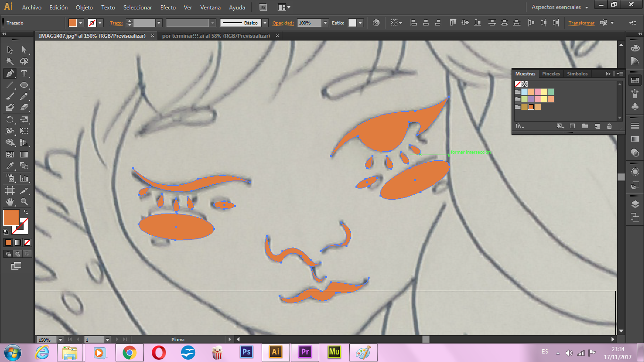The height and width of the screenshot is (362, 644).
Task: Create new swatch icon in Muestras panel
Action: point(597,126)
